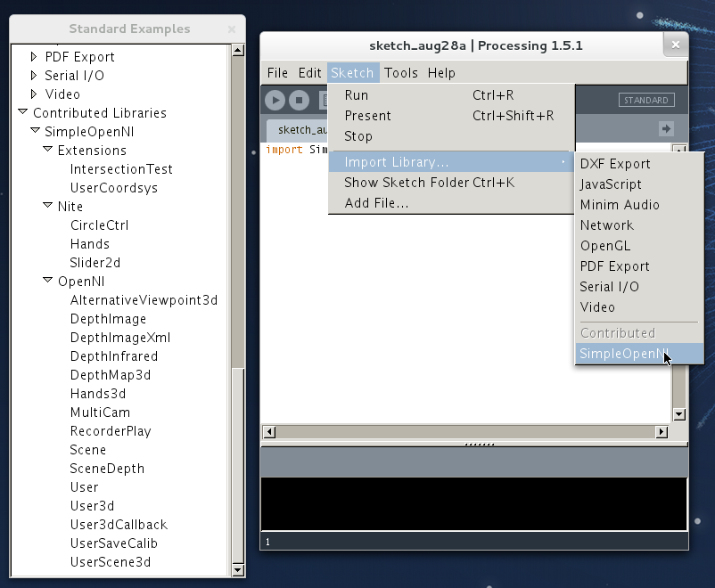Image resolution: width=715 pixels, height=588 pixels.
Task: Import Serial I/O library from submenu
Action: point(639,287)
